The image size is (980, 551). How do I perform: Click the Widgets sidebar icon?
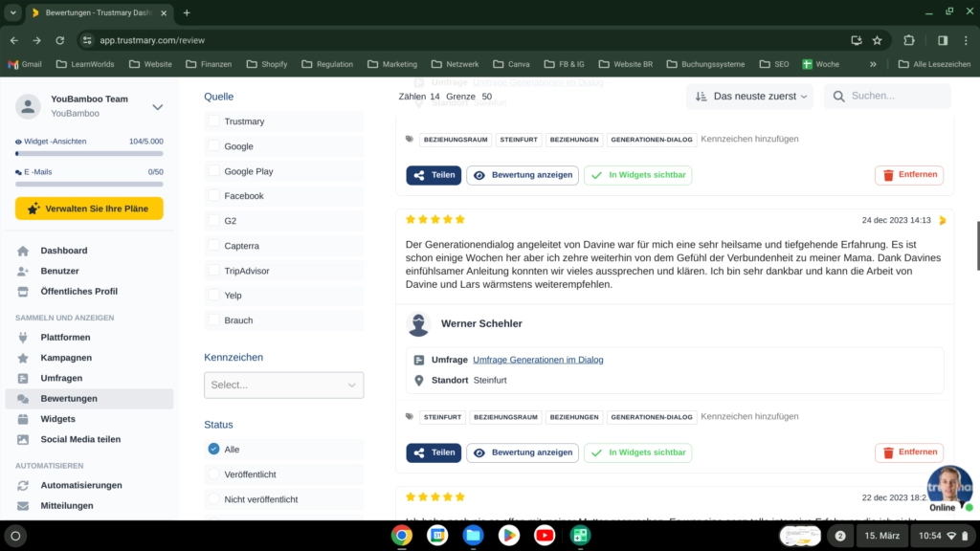coord(23,419)
